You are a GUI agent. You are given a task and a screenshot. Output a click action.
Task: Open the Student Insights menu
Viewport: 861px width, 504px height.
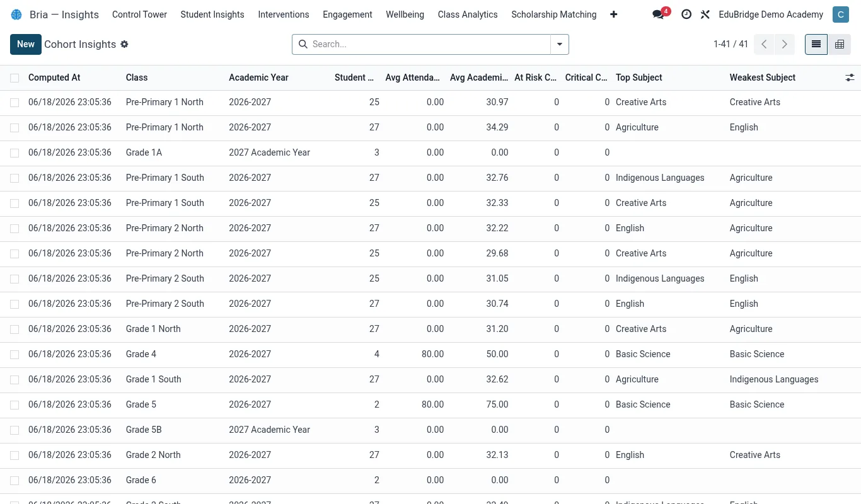(212, 14)
